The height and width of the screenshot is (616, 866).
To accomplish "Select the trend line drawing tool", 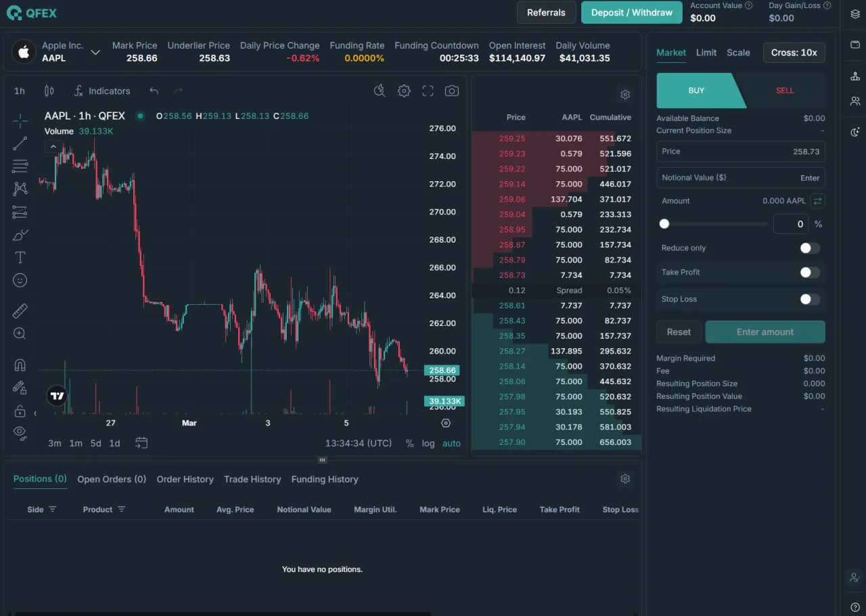I will (20, 143).
